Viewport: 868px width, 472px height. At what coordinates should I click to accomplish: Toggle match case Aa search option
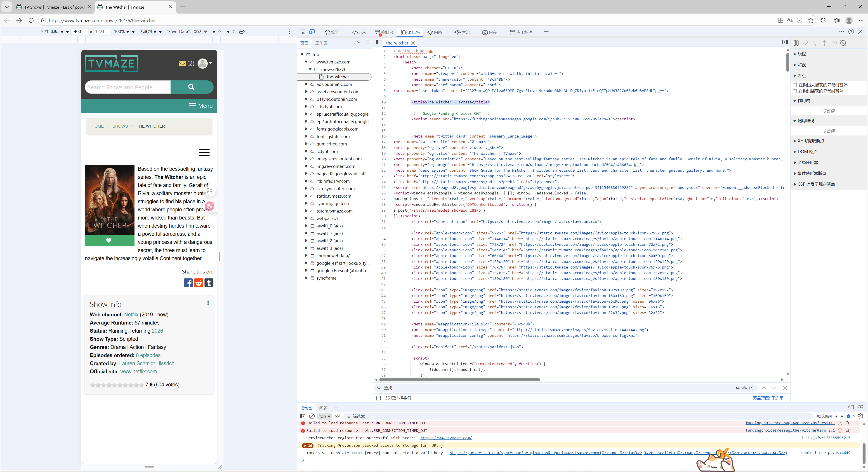point(737,388)
